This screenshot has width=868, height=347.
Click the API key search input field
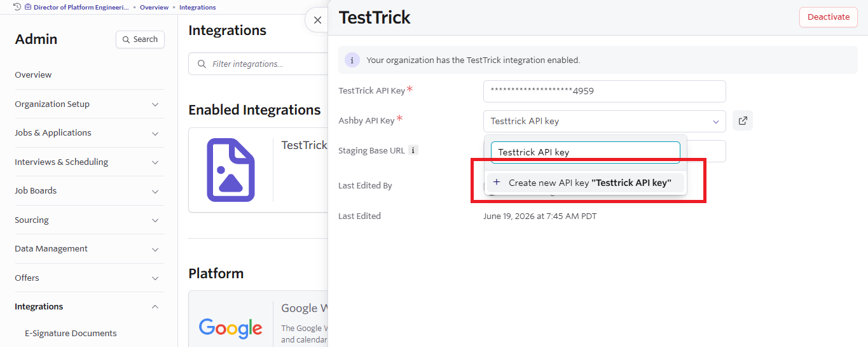(x=585, y=152)
